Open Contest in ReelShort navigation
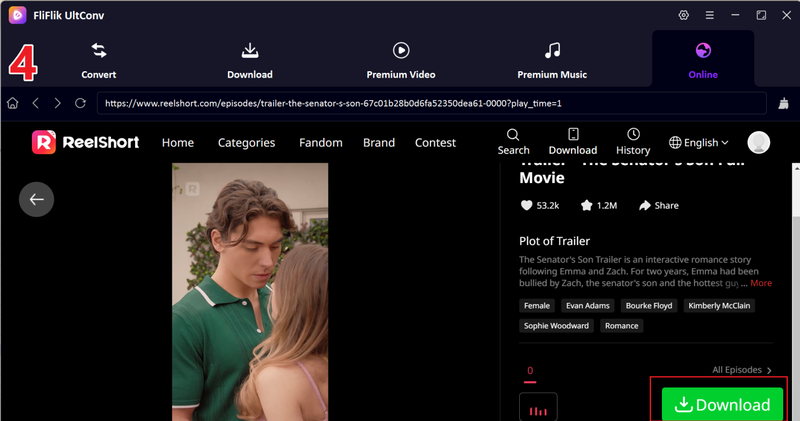This screenshot has height=421, width=800. tap(435, 143)
